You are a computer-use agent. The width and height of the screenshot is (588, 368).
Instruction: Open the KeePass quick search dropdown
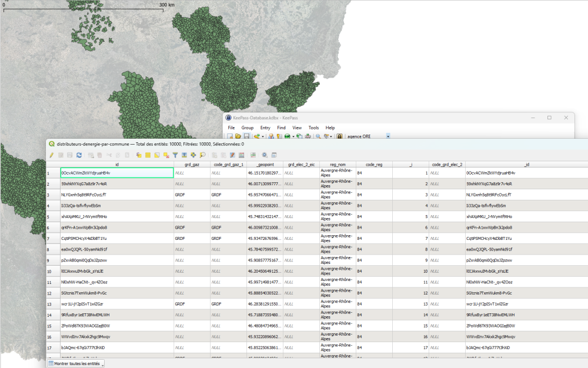point(388,136)
